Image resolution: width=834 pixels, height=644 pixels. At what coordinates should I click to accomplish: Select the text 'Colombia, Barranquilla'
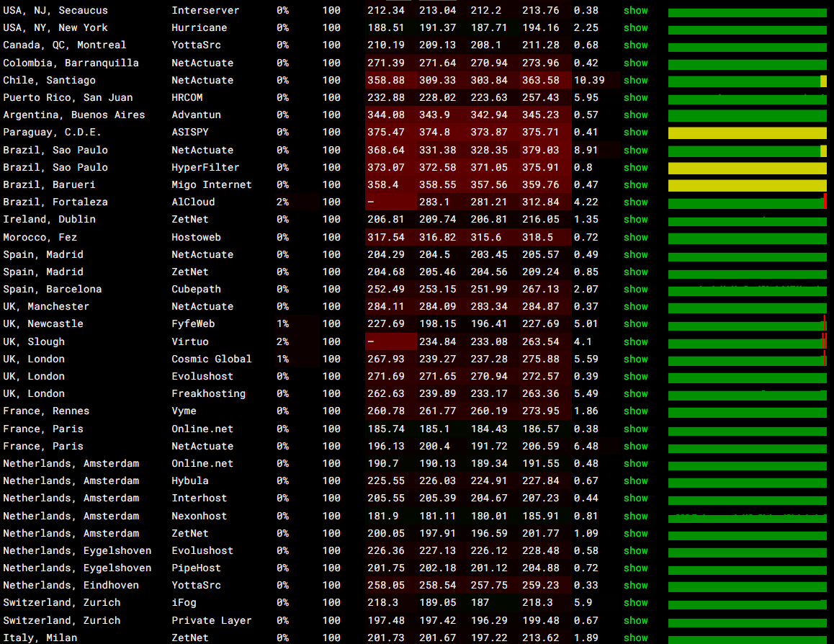click(x=71, y=63)
